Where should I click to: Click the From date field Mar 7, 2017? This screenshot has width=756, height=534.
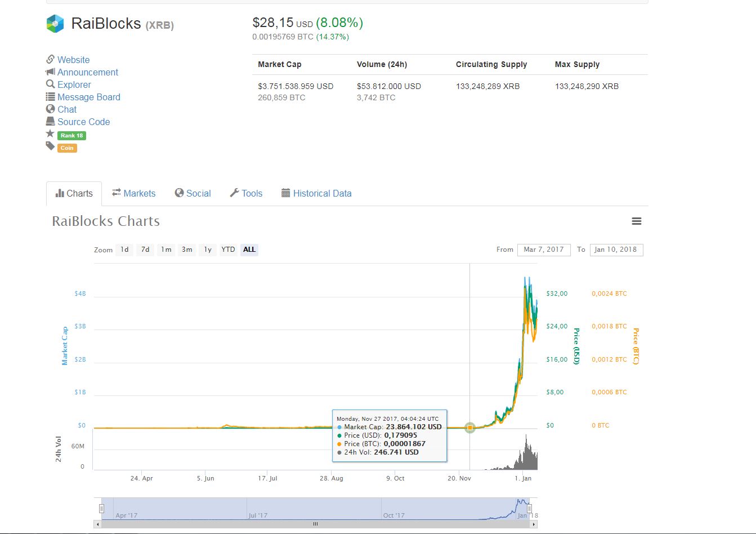pyautogui.click(x=544, y=250)
